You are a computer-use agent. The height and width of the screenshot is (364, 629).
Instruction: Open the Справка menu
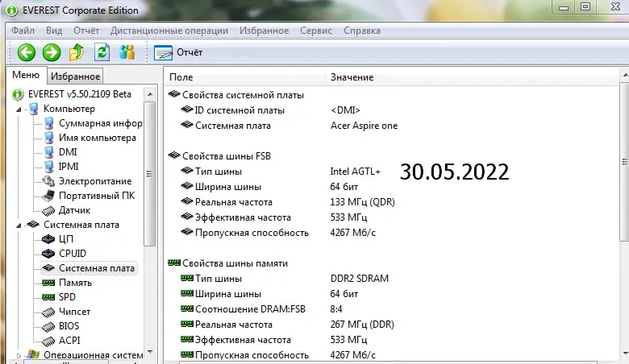[x=362, y=31]
